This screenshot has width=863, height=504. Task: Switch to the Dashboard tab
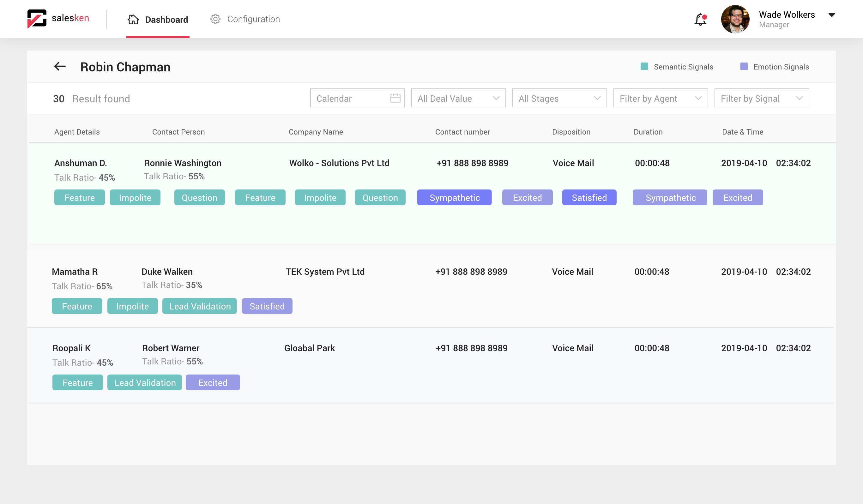[158, 20]
